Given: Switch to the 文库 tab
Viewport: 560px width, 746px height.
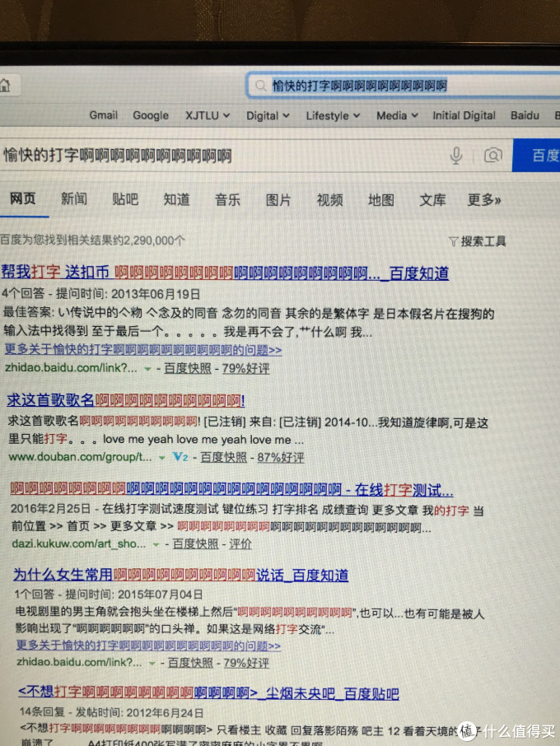Looking at the screenshot, I should (x=432, y=200).
